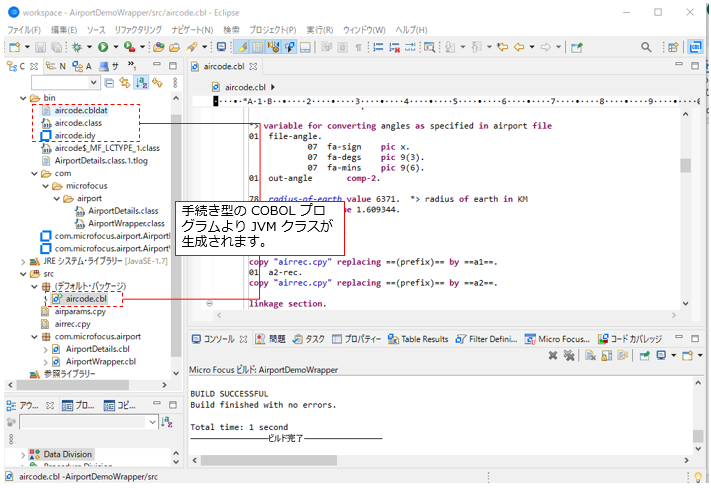The image size is (711, 490).
Task: Expand AirportDetails.cbl tree node
Action: point(45,349)
